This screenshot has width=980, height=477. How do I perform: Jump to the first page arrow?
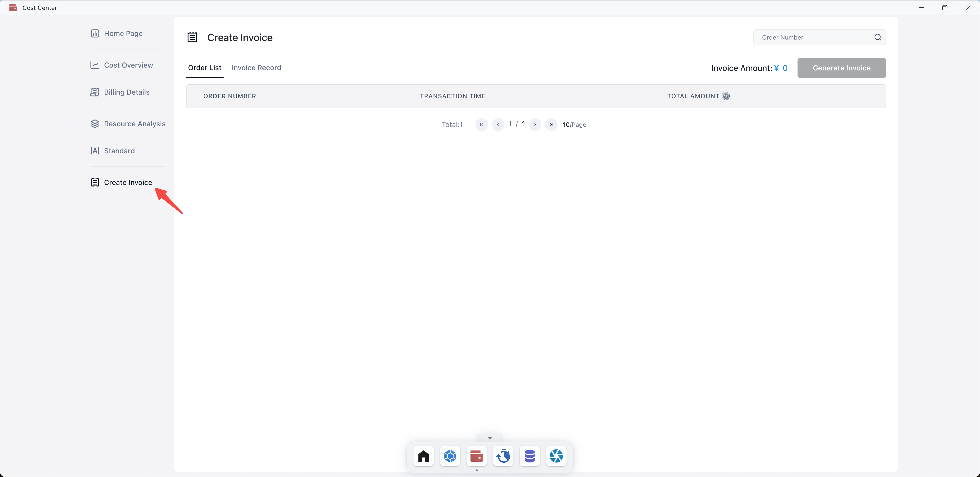(481, 124)
